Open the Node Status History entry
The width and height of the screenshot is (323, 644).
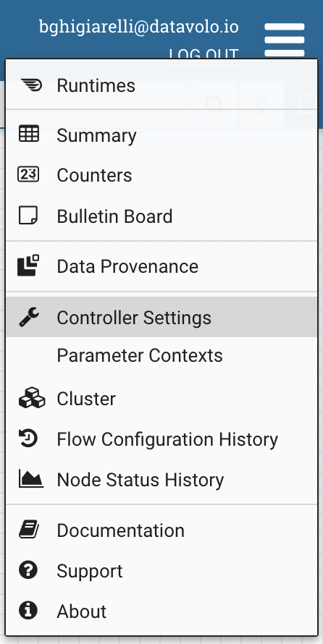(161, 479)
